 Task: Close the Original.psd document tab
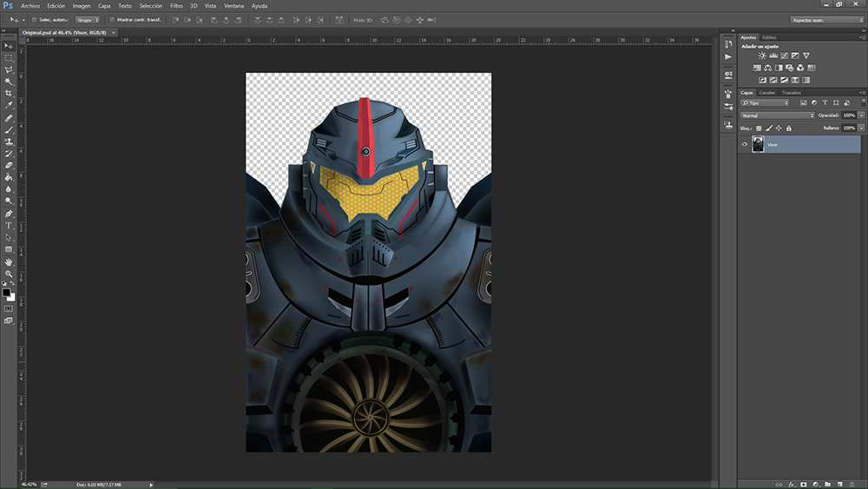114,33
